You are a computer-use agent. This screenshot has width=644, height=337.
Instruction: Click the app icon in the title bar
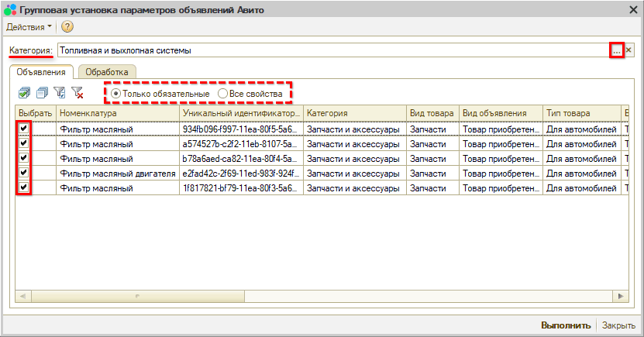9,8
